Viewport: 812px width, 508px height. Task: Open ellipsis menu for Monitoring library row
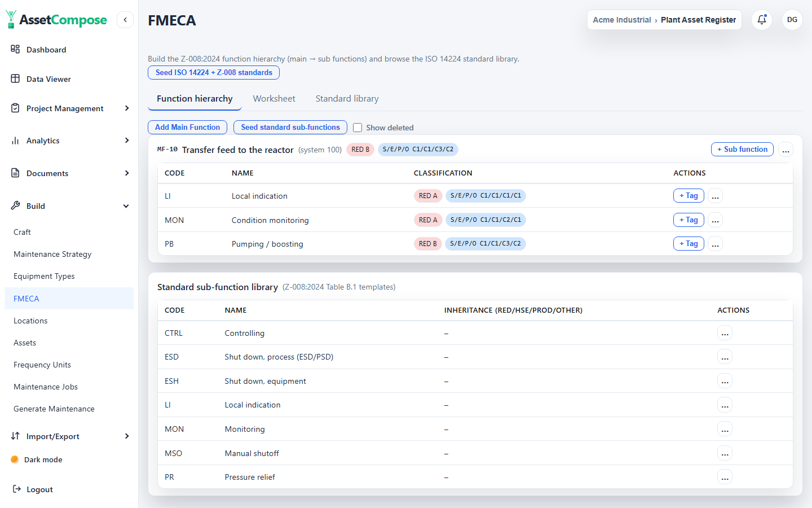pyautogui.click(x=725, y=429)
